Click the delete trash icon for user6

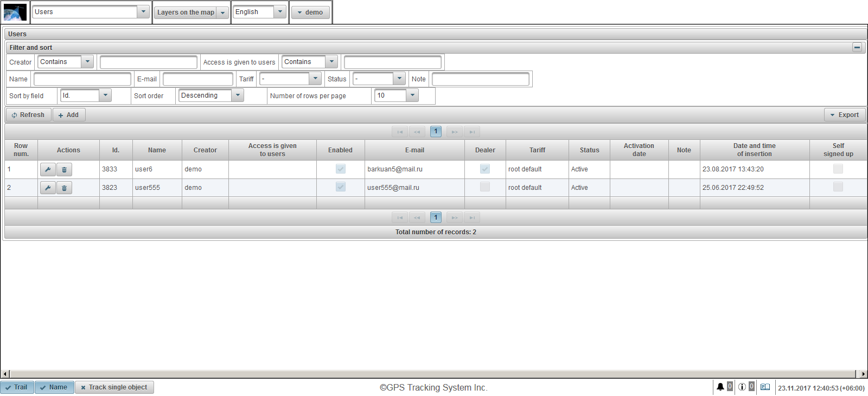pos(64,170)
